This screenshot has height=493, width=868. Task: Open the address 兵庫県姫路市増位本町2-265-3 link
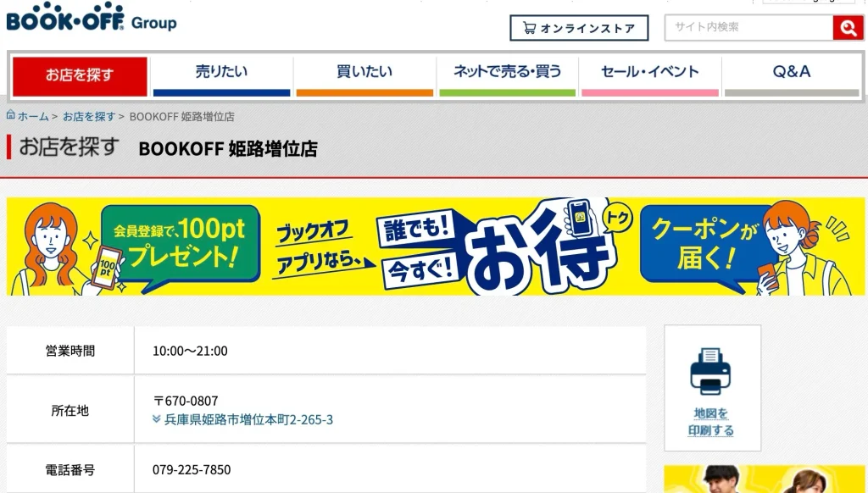(x=248, y=420)
